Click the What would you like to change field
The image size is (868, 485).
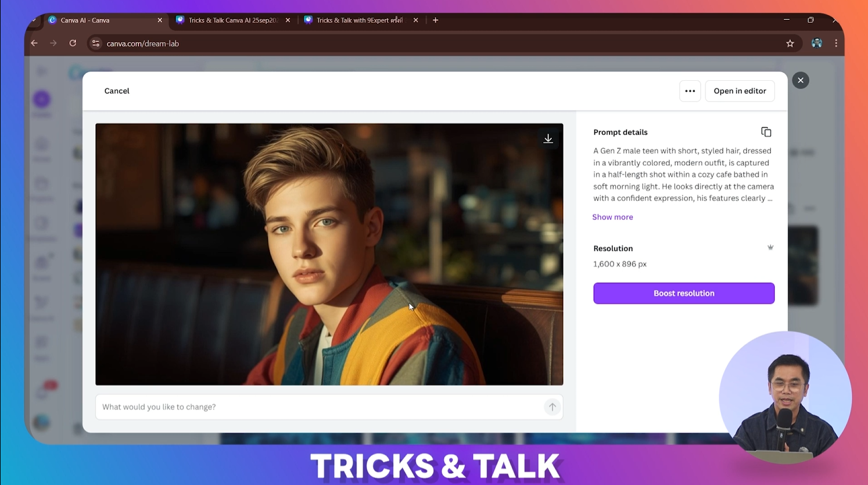tap(290, 406)
